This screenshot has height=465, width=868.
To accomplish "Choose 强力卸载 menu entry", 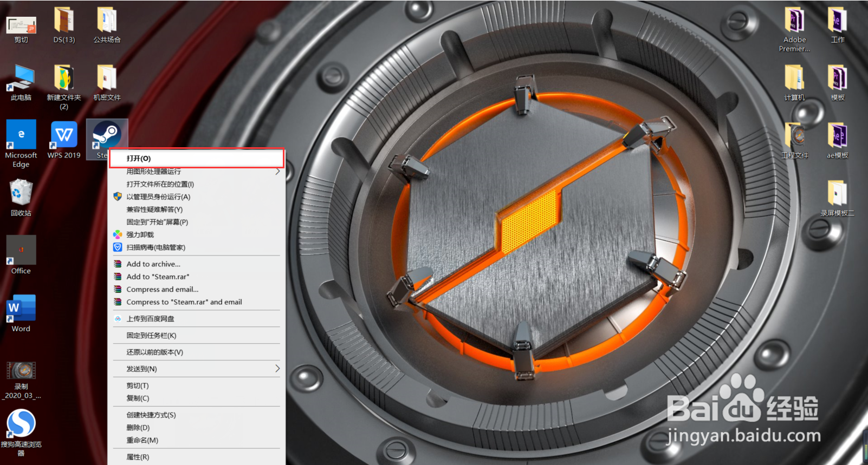I will 197,234.
